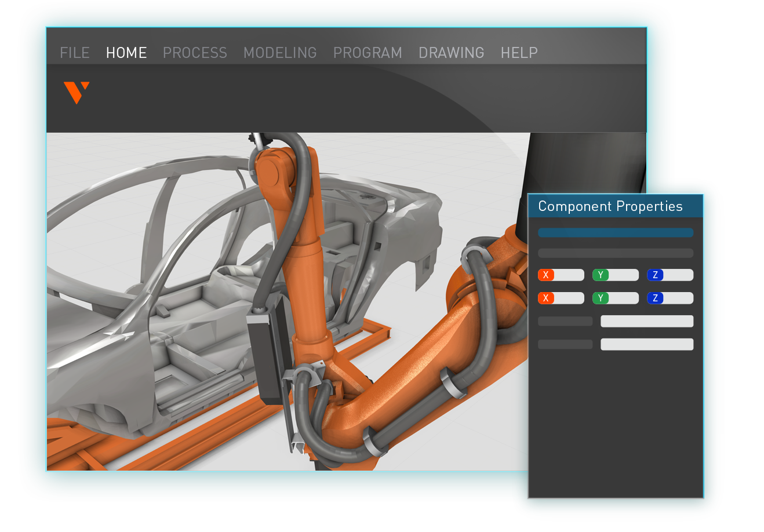Screen dimensions: 764x532
Task: Click the dark gray bar below the blue bar
Action: click(616, 253)
